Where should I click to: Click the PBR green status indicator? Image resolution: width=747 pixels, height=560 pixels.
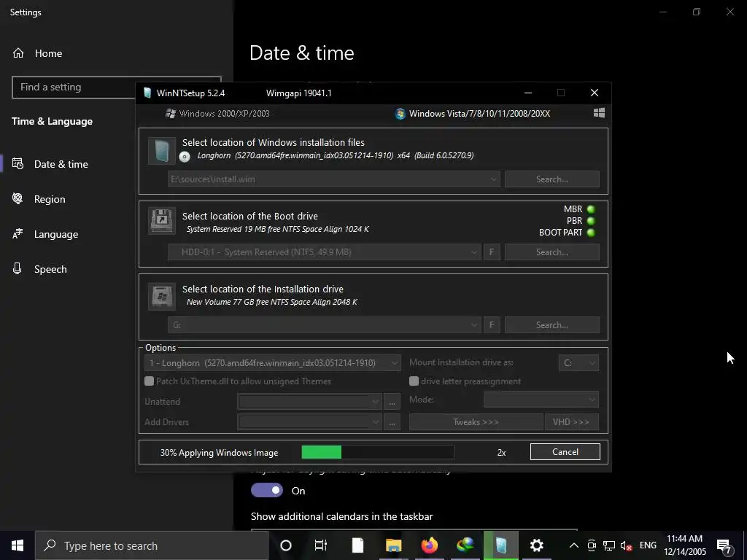click(x=591, y=221)
